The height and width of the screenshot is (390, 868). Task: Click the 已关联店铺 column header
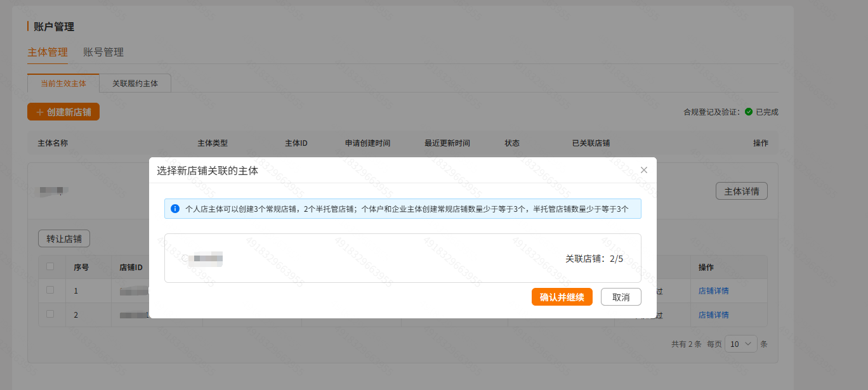pyautogui.click(x=591, y=143)
